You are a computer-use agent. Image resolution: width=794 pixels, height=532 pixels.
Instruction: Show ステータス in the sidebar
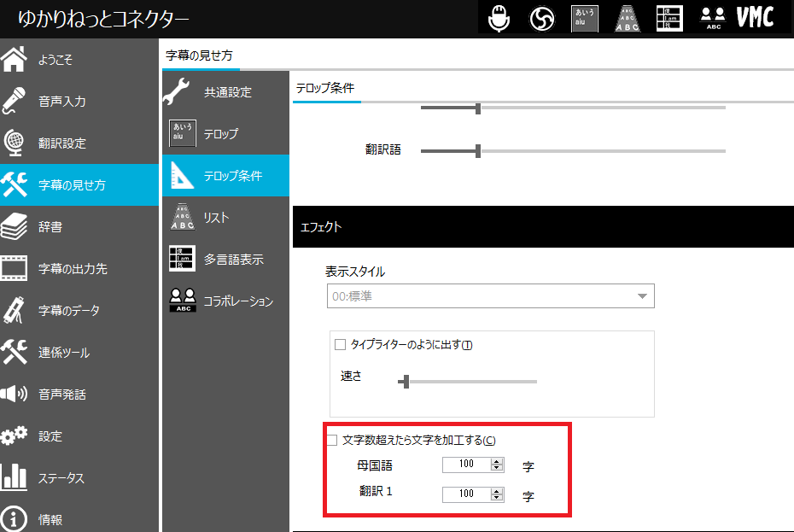pyautogui.click(x=79, y=478)
